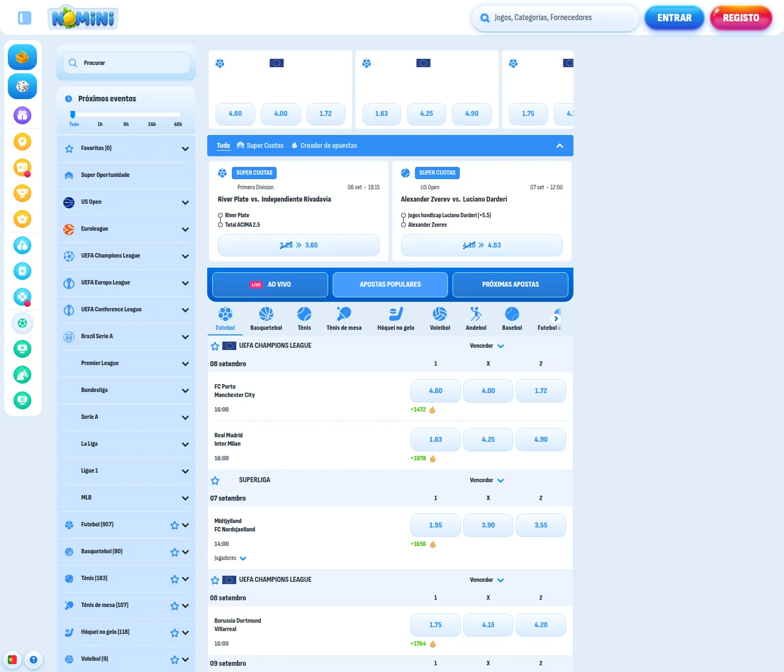Viewport: 784px width, 672px height.
Task: Open the dice casino icon
Action: pos(22,86)
